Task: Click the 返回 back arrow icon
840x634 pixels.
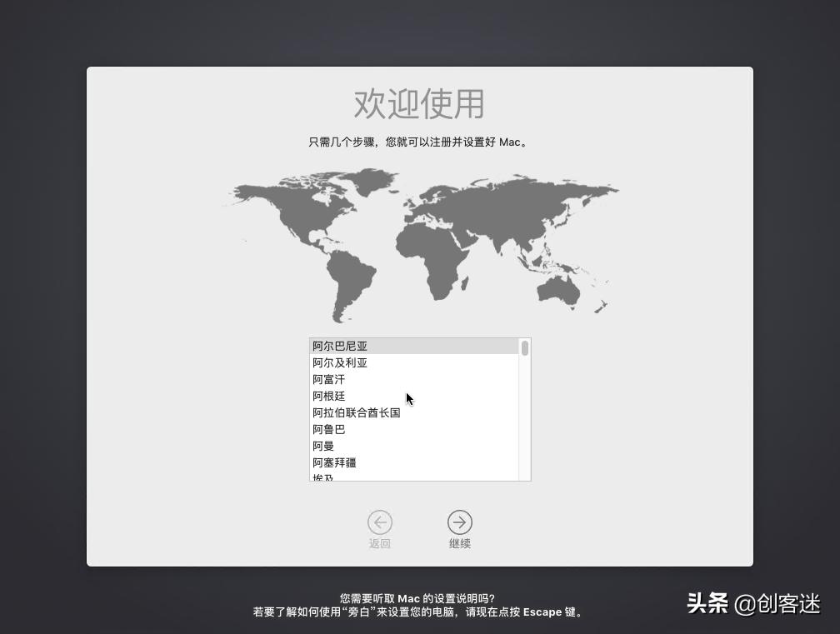Action: [x=381, y=522]
